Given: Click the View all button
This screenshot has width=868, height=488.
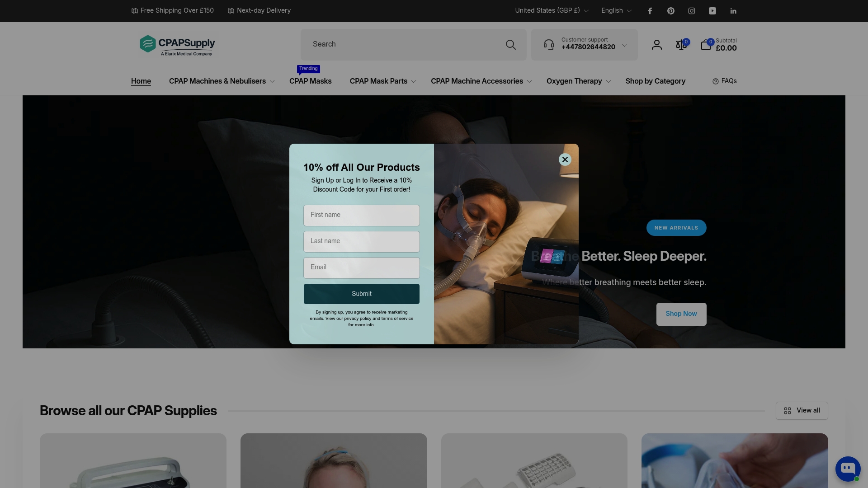Looking at the screenshot, I should pyautogui.click(x=802, y=411).
